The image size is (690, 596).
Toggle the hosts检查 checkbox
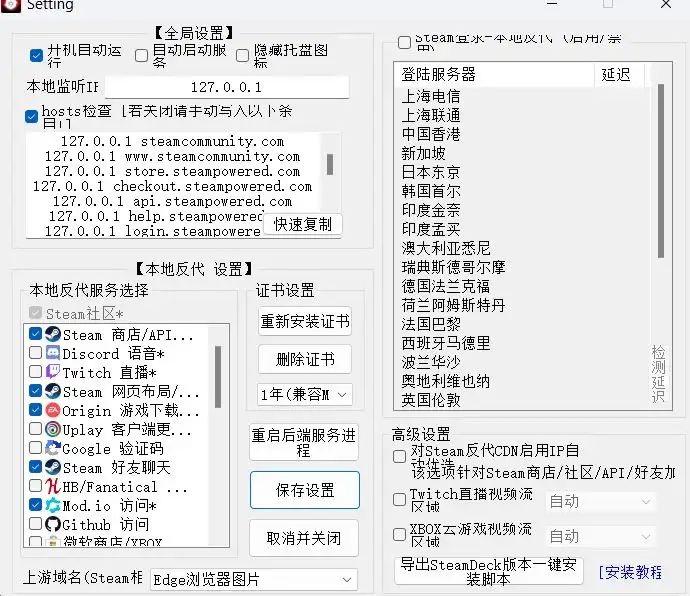tap(32, 117)
